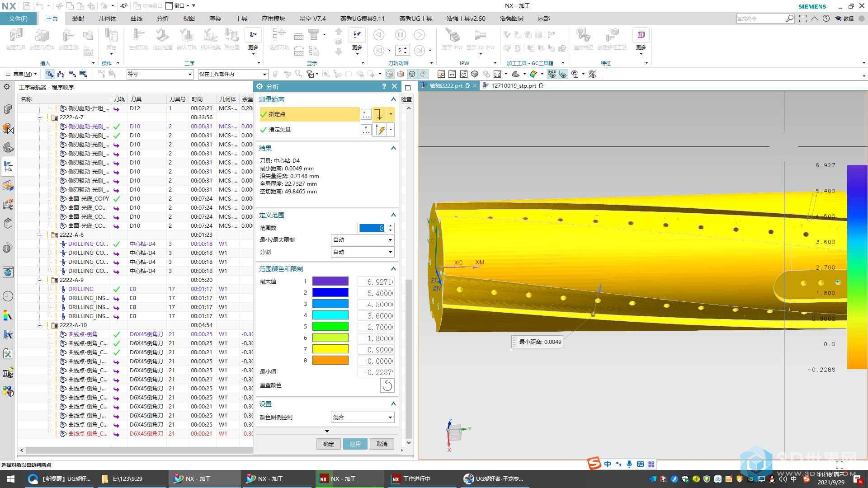Open the Vector Dialog icon beside 指定矢量
868x488 pixels.
pos(366,130)
